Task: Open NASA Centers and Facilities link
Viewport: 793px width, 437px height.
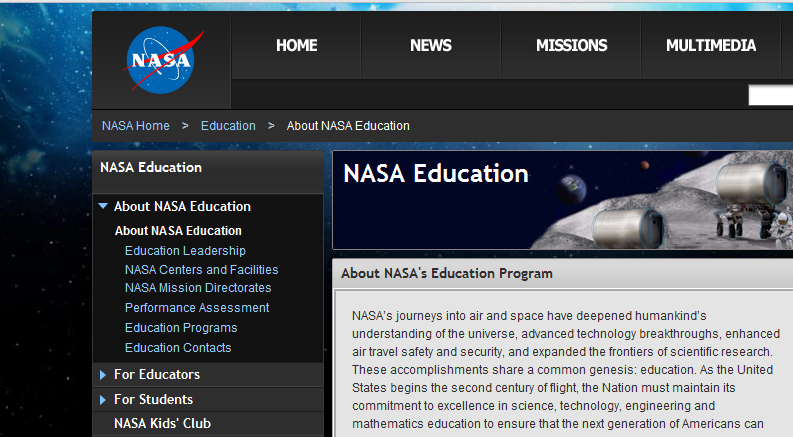Action: point(201,270)
